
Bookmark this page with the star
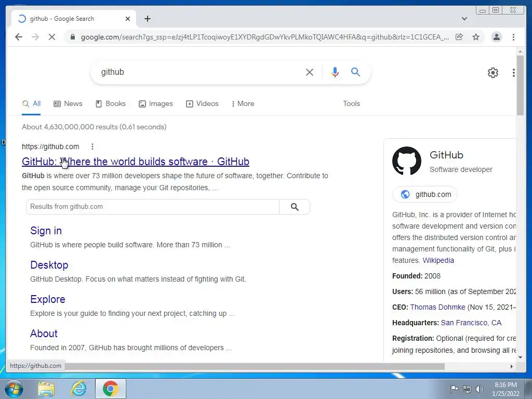(476, 37)
